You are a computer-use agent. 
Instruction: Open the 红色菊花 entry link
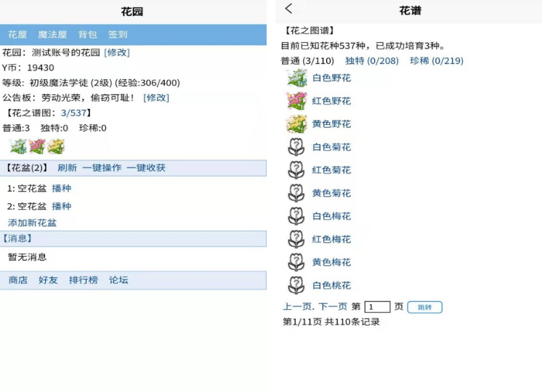tap(331, 170)
